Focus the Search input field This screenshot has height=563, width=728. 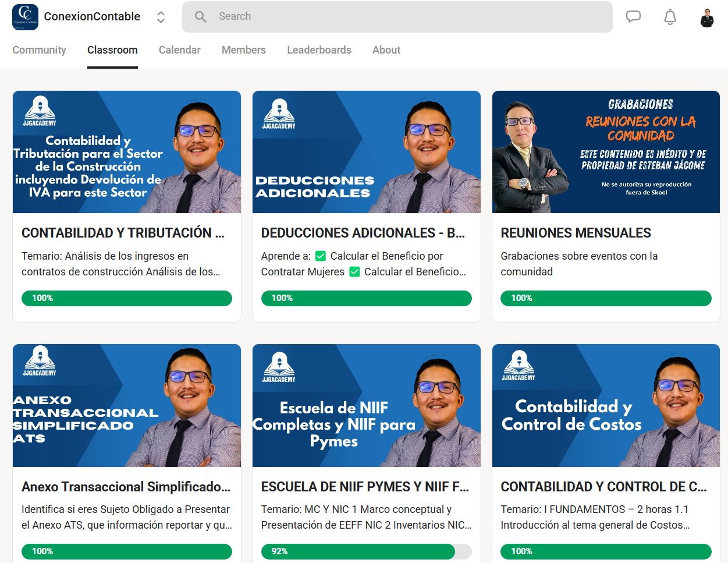(397, 17)
